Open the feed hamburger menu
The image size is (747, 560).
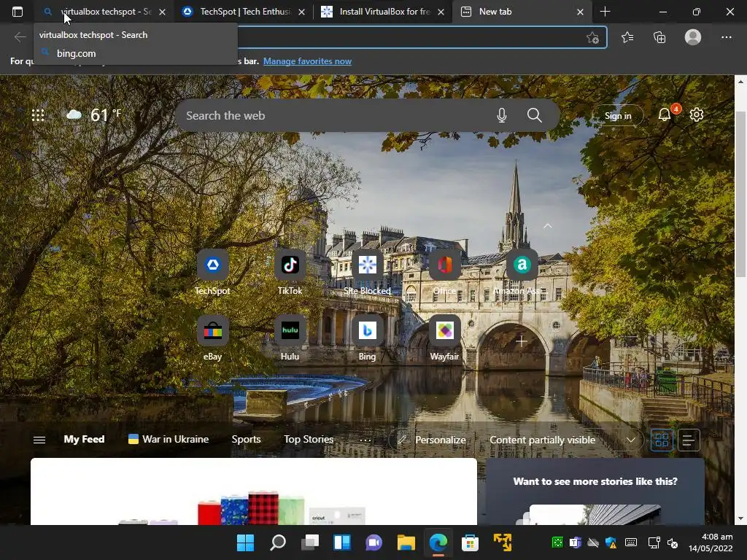coord(39,440)
